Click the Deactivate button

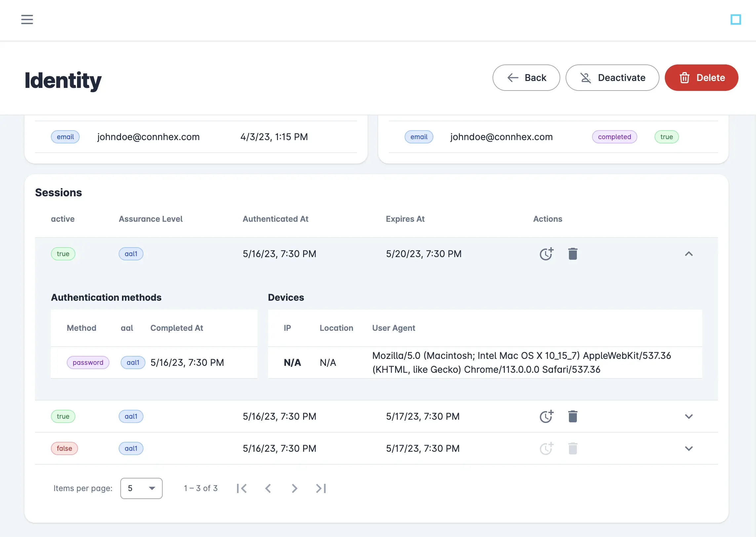click(x=612, y=77)
